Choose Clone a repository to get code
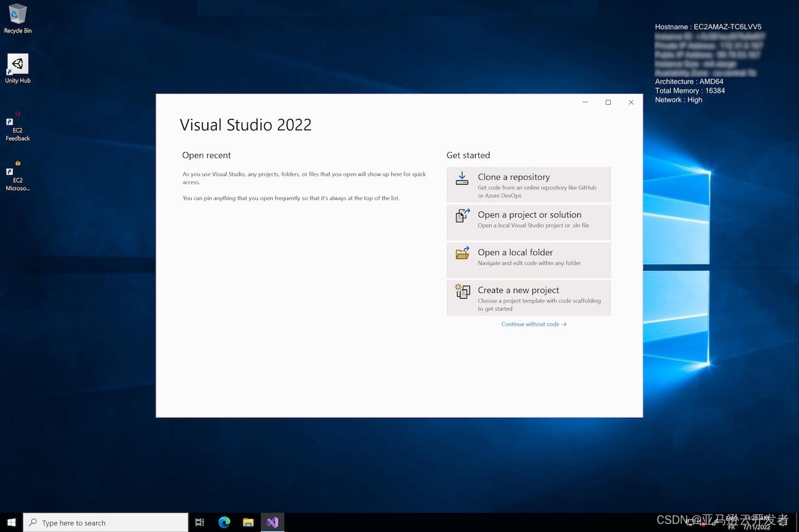Viewport: 799px width, 532px height. point(528,185)
